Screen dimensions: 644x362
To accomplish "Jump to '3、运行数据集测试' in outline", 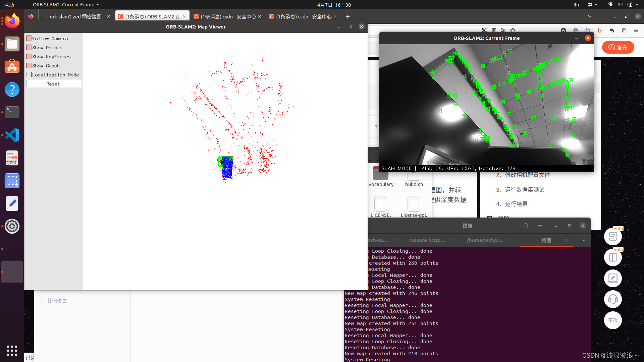I will [x=520, y=190].
